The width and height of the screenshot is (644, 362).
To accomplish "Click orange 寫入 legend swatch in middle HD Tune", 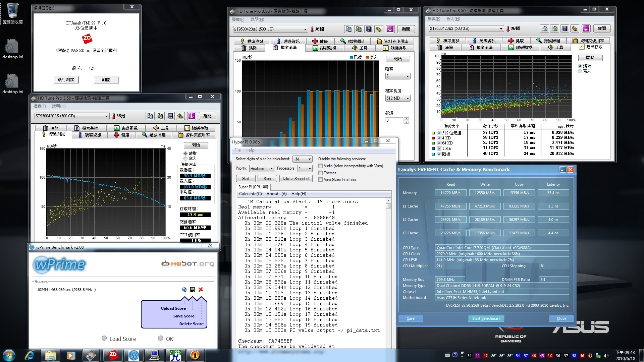I will (367, 57).
